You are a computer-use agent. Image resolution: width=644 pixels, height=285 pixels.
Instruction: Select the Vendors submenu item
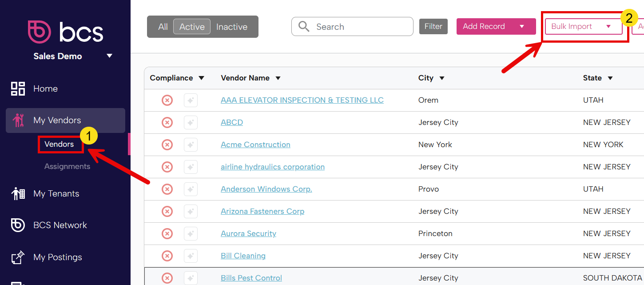(x=59, y=144)
